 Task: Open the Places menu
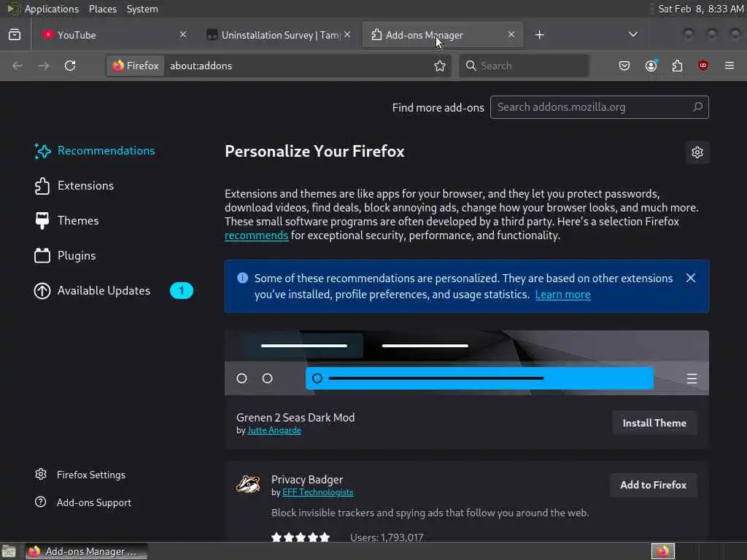(102, 9)
